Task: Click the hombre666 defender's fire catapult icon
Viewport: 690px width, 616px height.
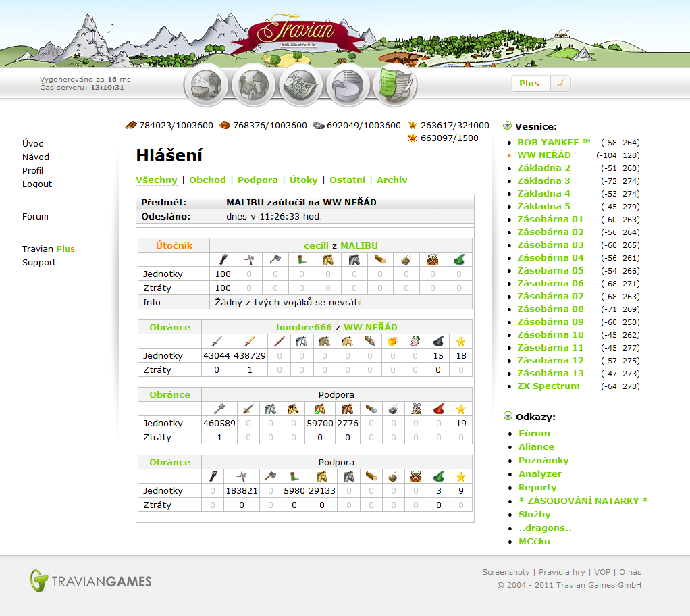Action: pyautogui.click(x=392, y=341)
